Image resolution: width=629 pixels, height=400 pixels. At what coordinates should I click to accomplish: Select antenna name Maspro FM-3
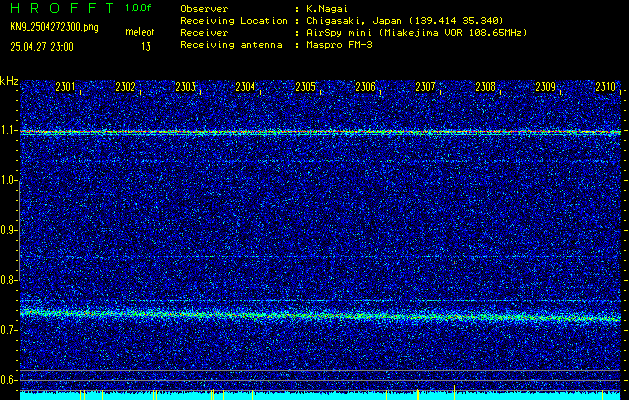pyautogui.click(x=339, y=45)
